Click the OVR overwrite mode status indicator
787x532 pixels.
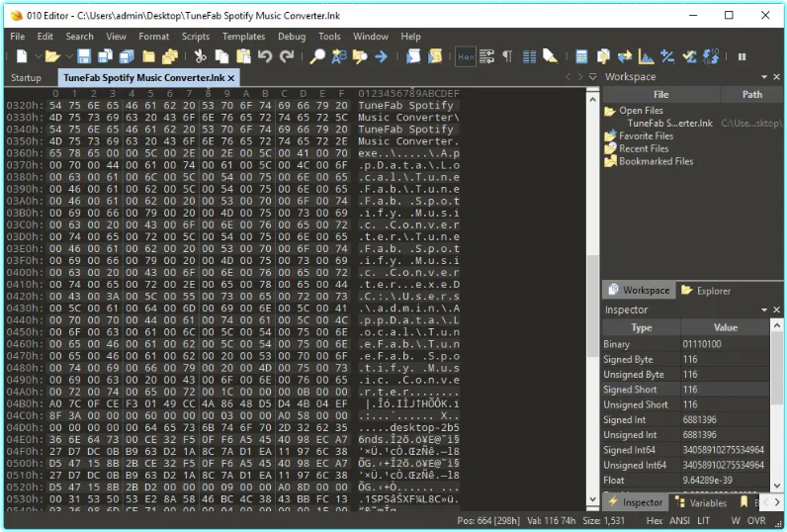click(756, 521)
